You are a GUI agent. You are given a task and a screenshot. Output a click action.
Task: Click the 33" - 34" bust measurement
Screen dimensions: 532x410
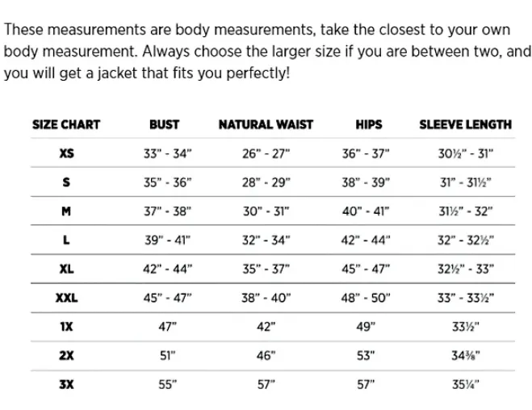click(x=167, y=153)
